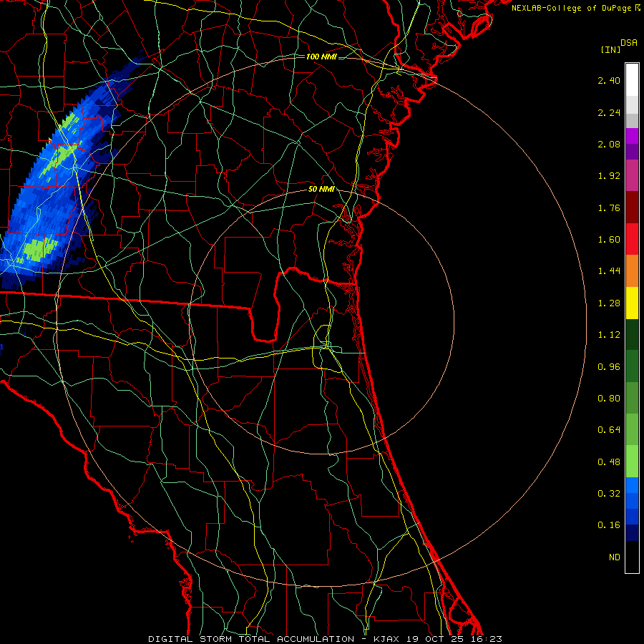Viewport: 644px width, 644px height.
Task: Select the 0.48 legend value
Action: pos(609,462)
